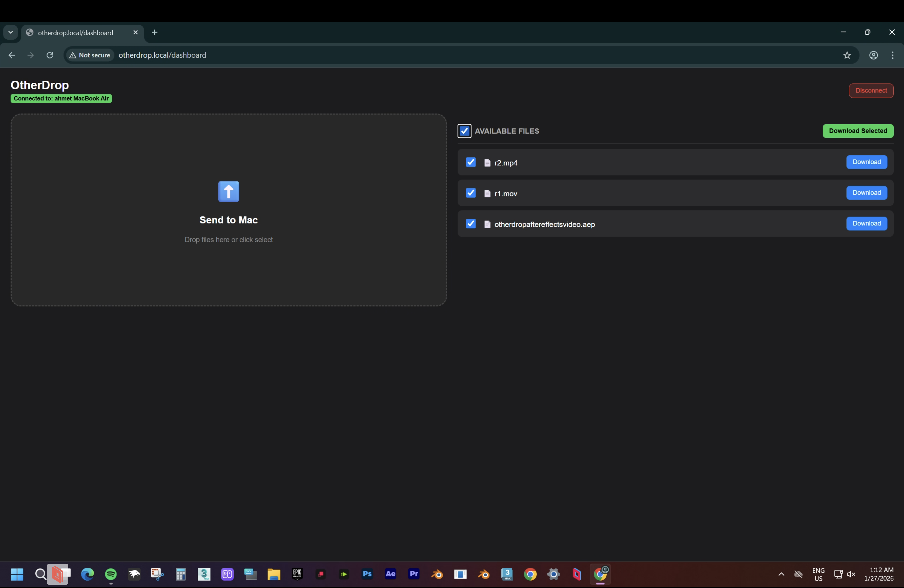The height and width of the screenshot is (588, 904).
Task: Click the blue upload arrow icon
Action: (228, 191)
